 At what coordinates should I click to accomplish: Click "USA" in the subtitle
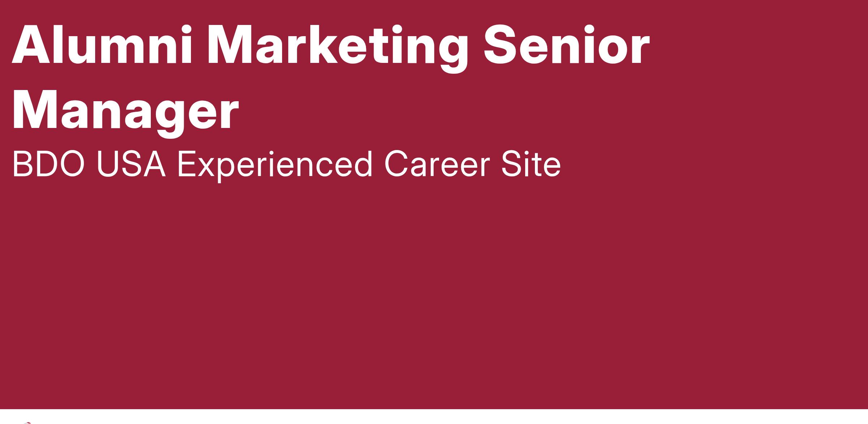(131, 164)
